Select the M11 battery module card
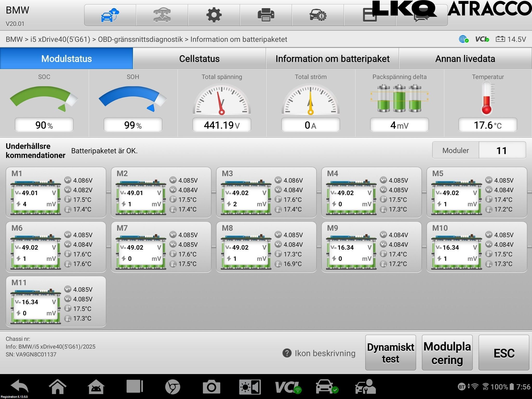 point(56,301)
